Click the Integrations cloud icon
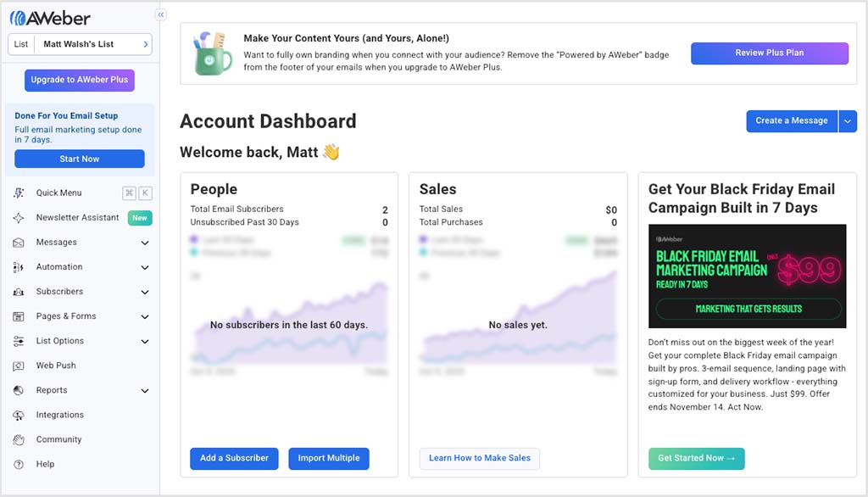Screen dimensions: 868x497 click(19, 416)
